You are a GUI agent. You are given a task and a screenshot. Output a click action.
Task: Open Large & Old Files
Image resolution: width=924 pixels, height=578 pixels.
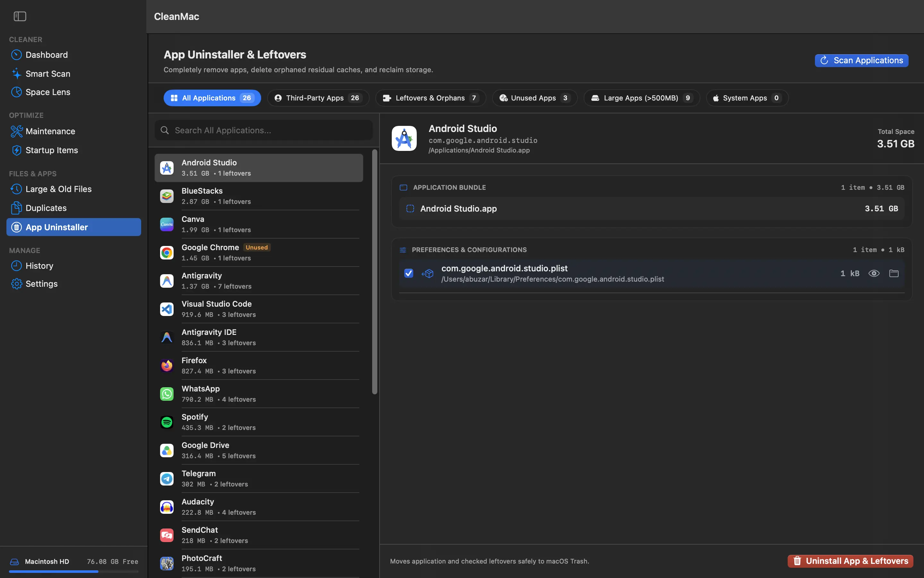point(74,189)
